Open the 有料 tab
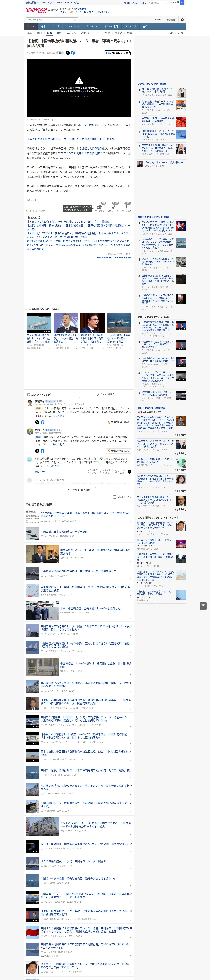The image size is (210, 980). click(x=145, y=27)
